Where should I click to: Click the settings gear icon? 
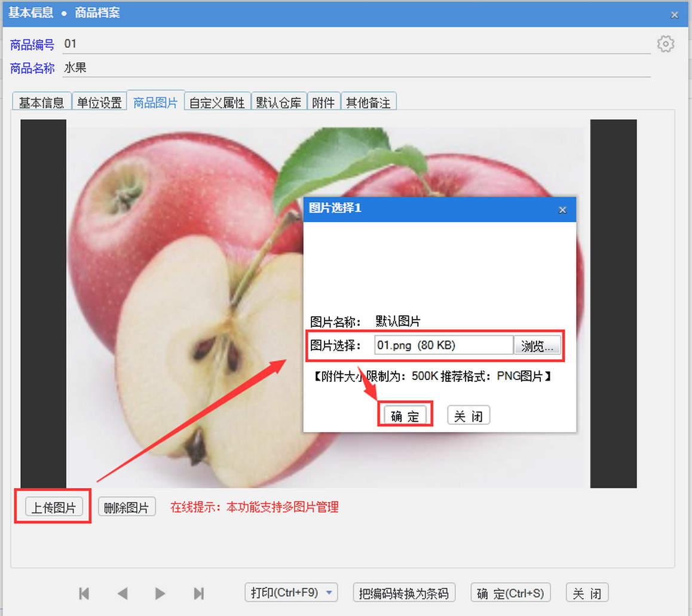[x=665, y=44]
